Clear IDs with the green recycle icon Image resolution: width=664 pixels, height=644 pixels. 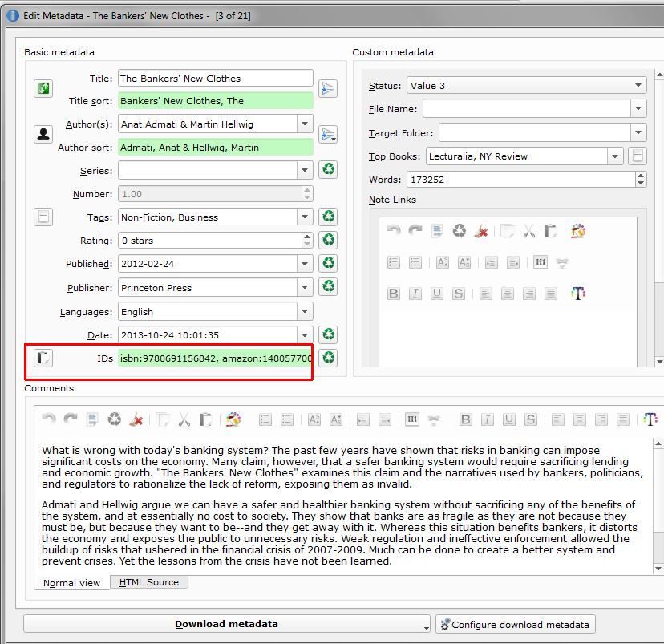point(328,358)
